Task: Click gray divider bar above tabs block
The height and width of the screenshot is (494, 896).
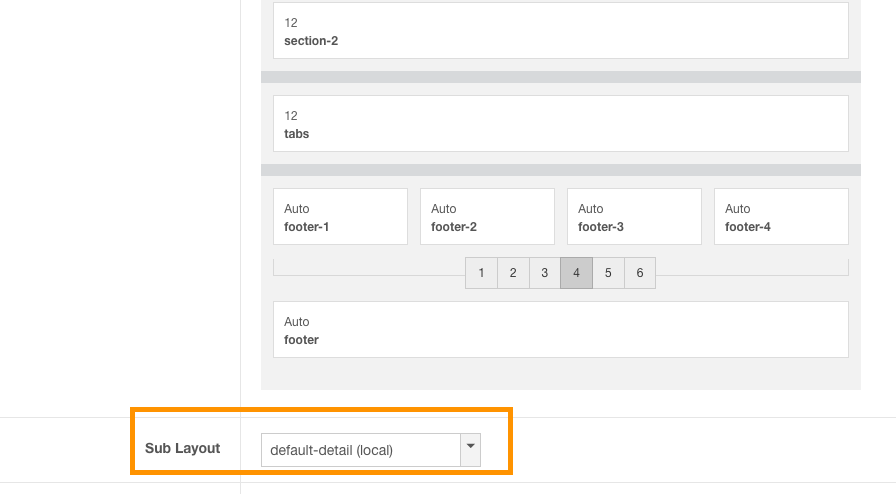Action: click(560, 77)
